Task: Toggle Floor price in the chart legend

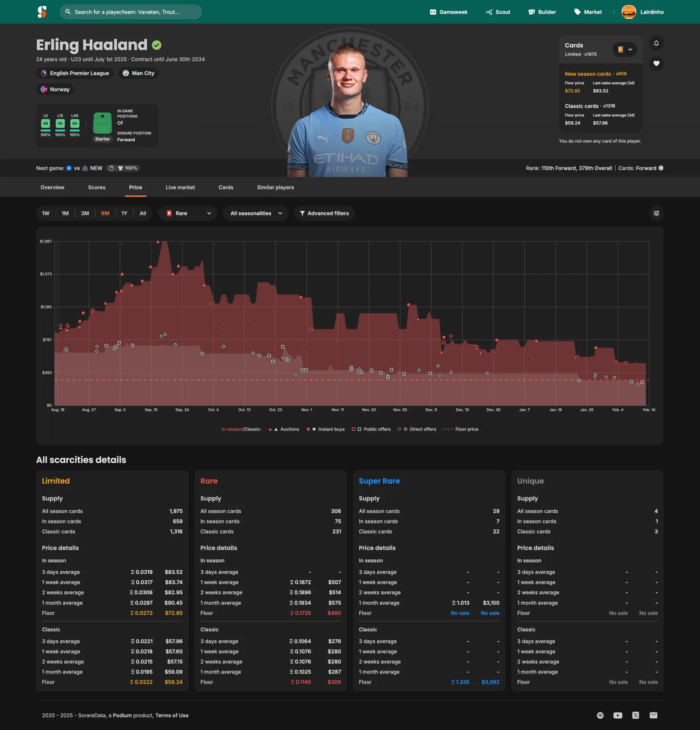Action: pos(460,429)
